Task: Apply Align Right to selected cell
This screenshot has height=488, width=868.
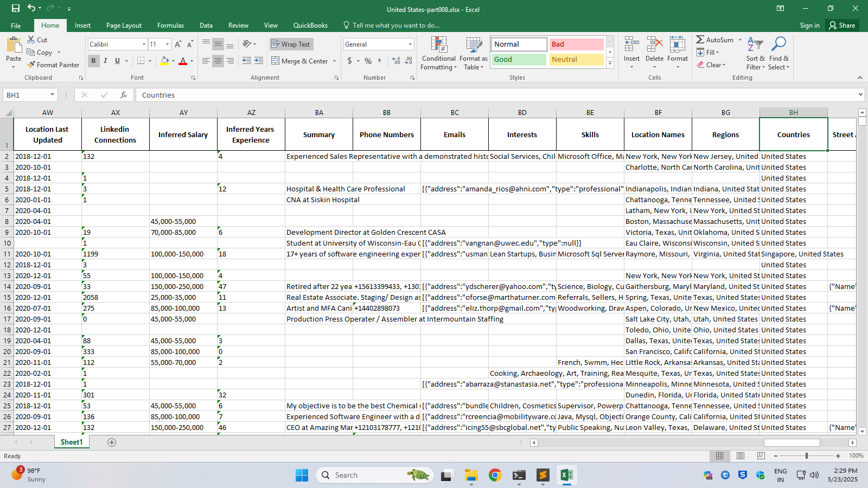Action: pos(230,61)
